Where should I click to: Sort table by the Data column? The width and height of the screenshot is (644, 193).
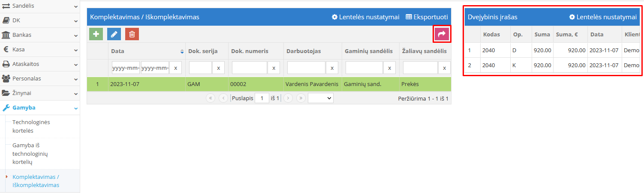[x=147, y=51]
